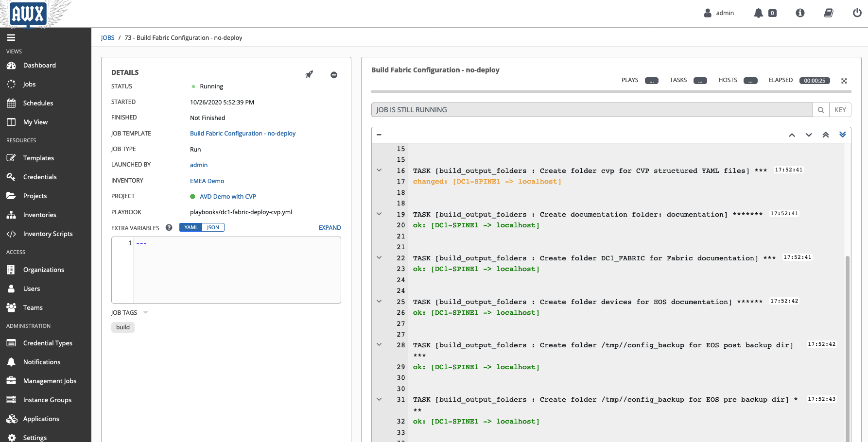Click the search magnifier in job output
This screenshot has height=442, width=868.
[821, 110]
